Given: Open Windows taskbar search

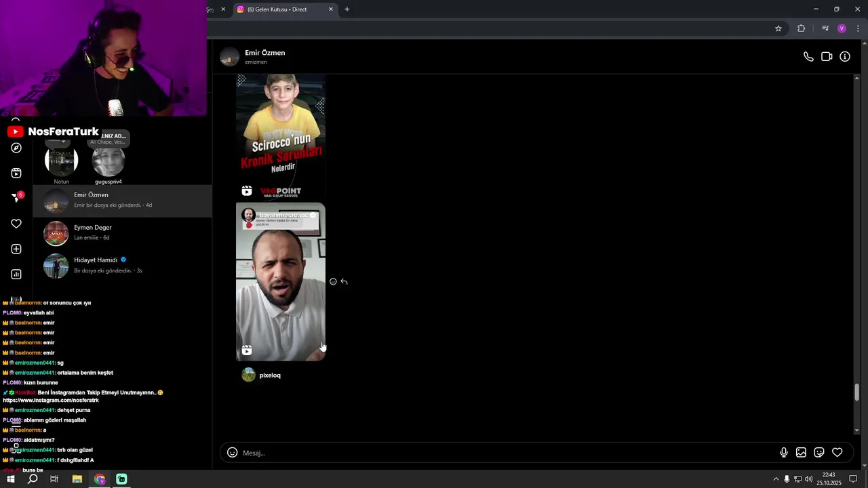Looking at the screenshot, I should pos(33,479).
